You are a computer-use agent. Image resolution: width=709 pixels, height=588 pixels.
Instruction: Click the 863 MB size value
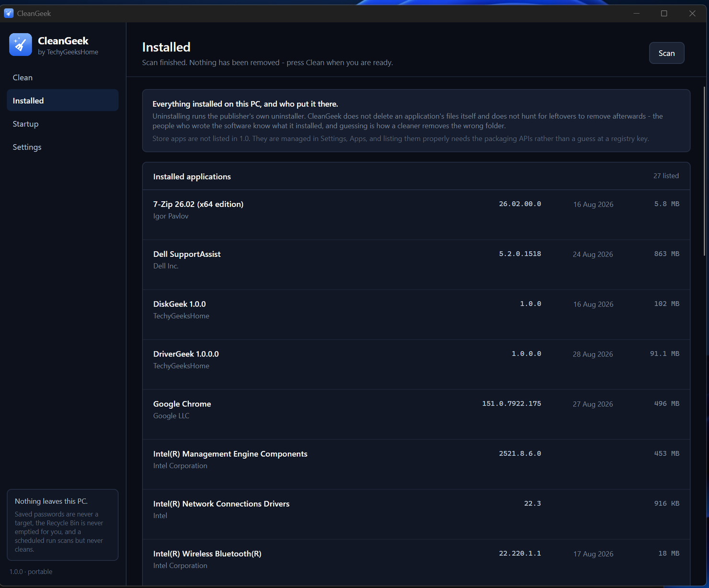(x=667, y=254)
